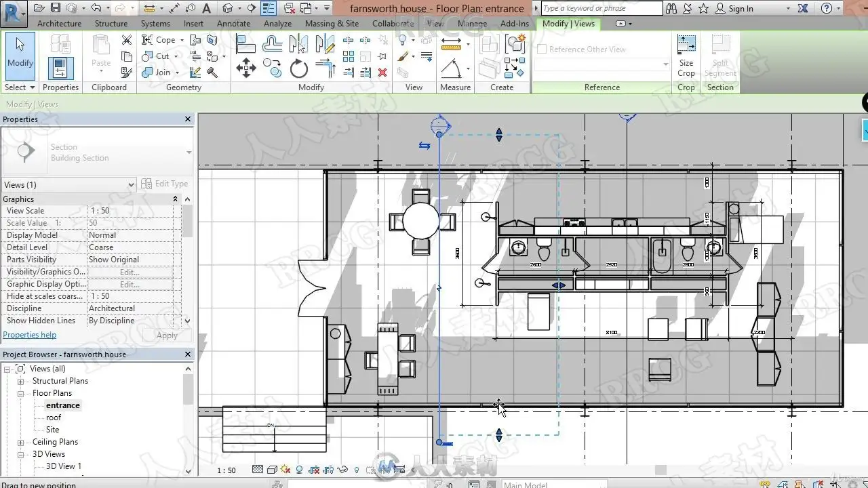868x488 pixels.
Task: Click the keyword search input field
Action: coord(601,8)
